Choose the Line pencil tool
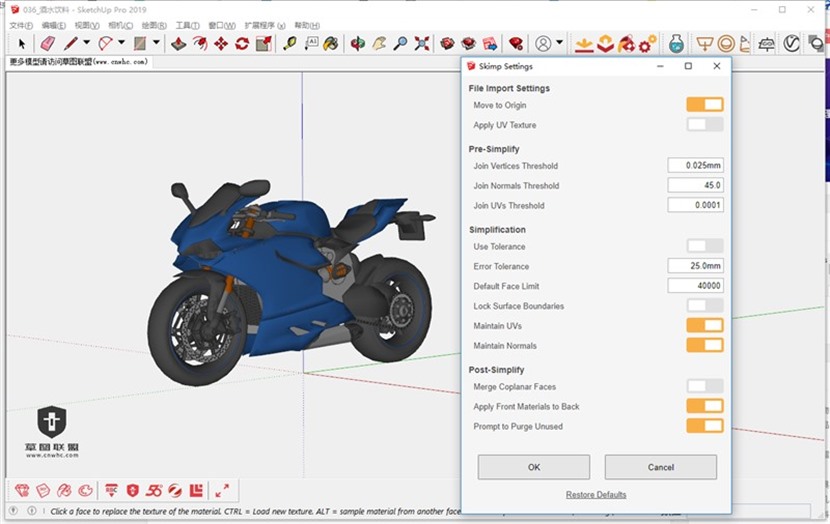Screen dimensions: 830x524 [70, 43]
